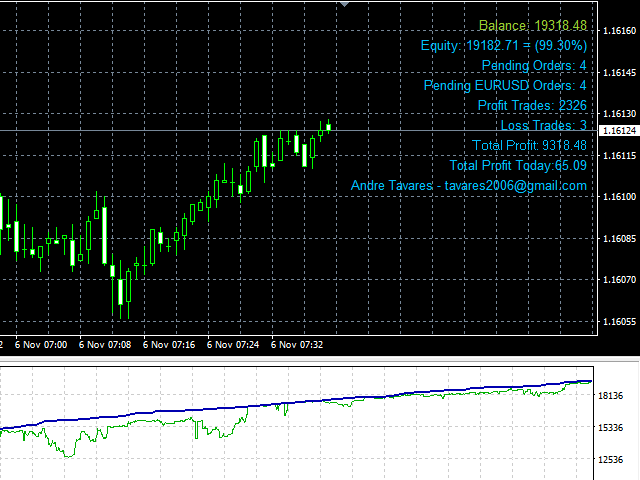Click the 6 Nov 07:32 time label

[x=297, y=345]
